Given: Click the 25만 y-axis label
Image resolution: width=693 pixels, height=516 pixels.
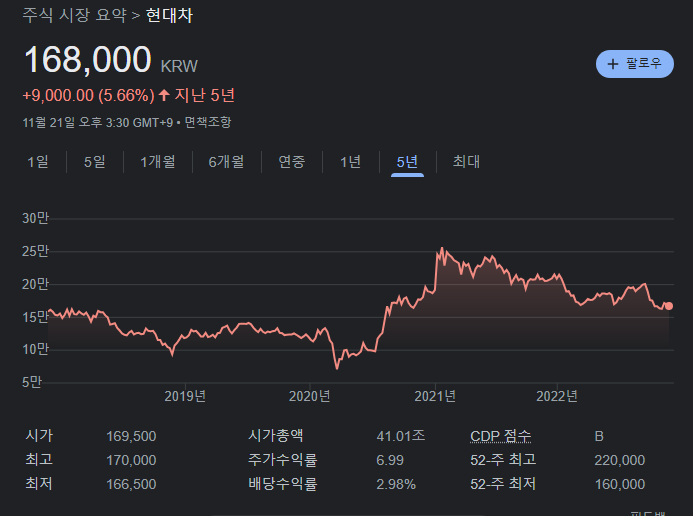Looking at the screenshot, I should (35, 251).
